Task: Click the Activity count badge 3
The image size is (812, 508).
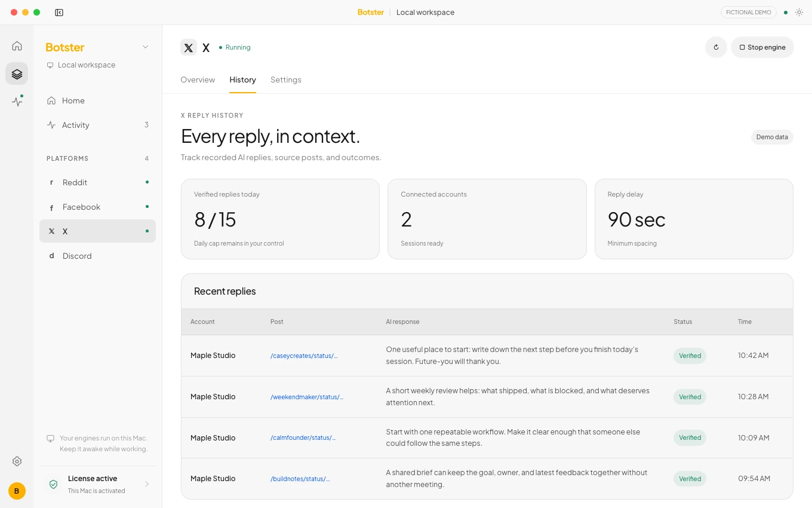Action: pos(146,125)
